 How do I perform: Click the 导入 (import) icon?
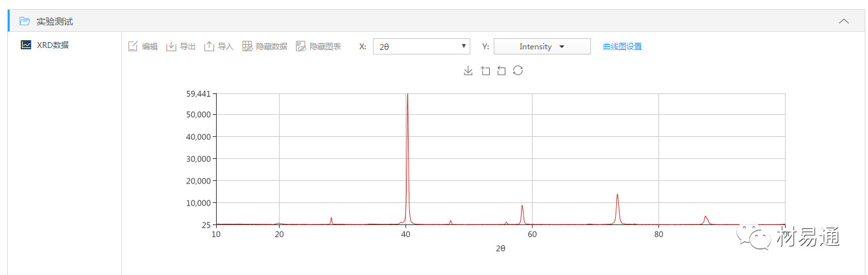tap(209, 47)
